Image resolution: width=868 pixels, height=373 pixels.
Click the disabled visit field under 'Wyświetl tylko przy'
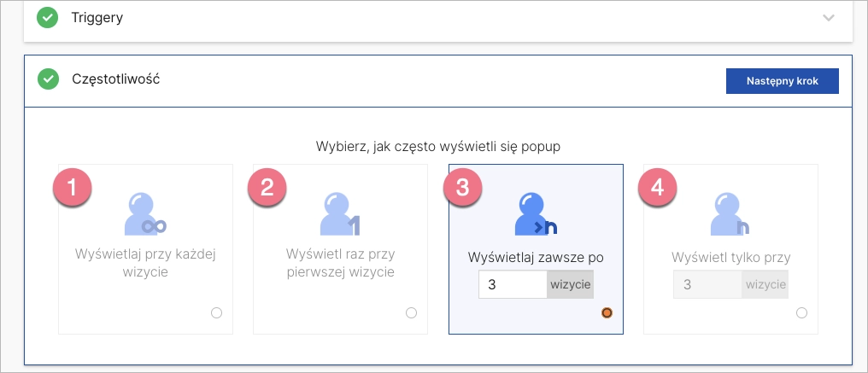707,284
